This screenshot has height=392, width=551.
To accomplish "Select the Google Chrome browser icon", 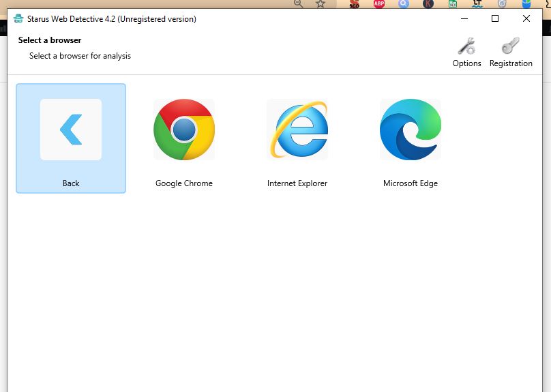I will pos(184,130).
